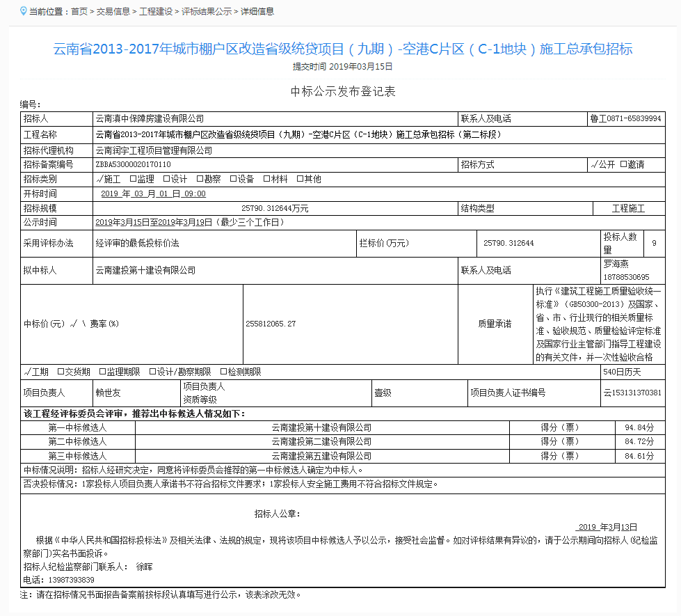Viewport: 681px width, 616px height.
Task: Open 工程建设 breadcrumb link
Action: (156, 11)
